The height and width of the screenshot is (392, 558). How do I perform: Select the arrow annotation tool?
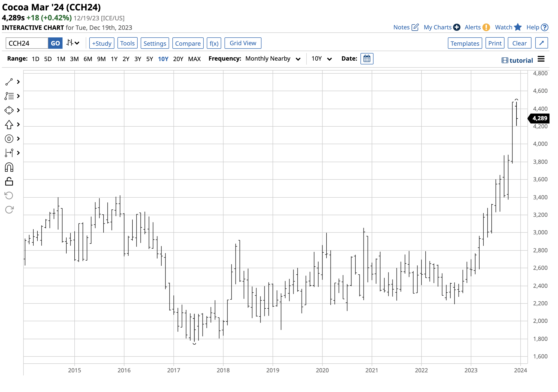(x=9, y=124)
